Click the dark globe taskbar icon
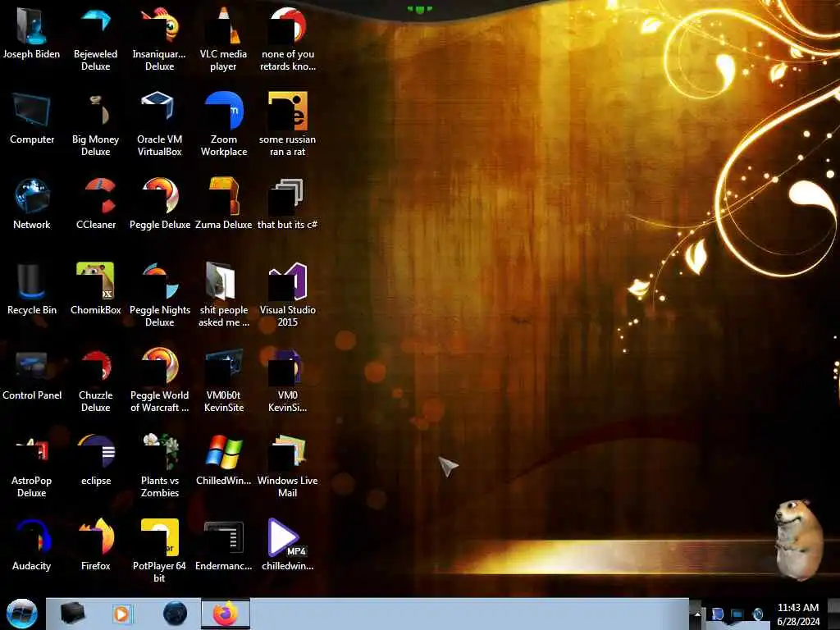 (x=176, y=614)
